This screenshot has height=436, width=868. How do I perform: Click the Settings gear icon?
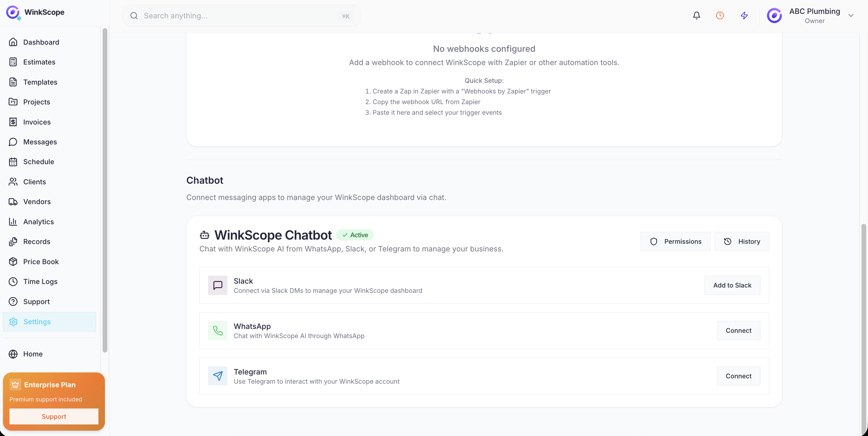pyautogui.click(x=14, y=322)
